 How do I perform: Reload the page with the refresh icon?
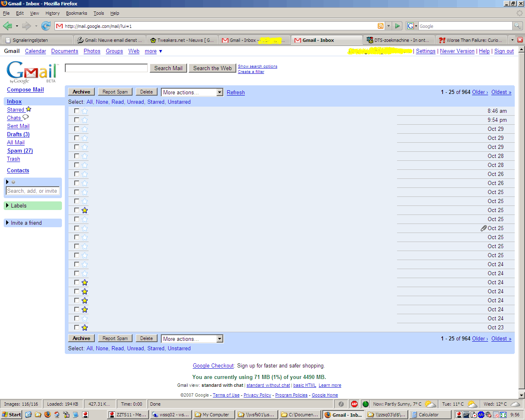coord(46,26)
